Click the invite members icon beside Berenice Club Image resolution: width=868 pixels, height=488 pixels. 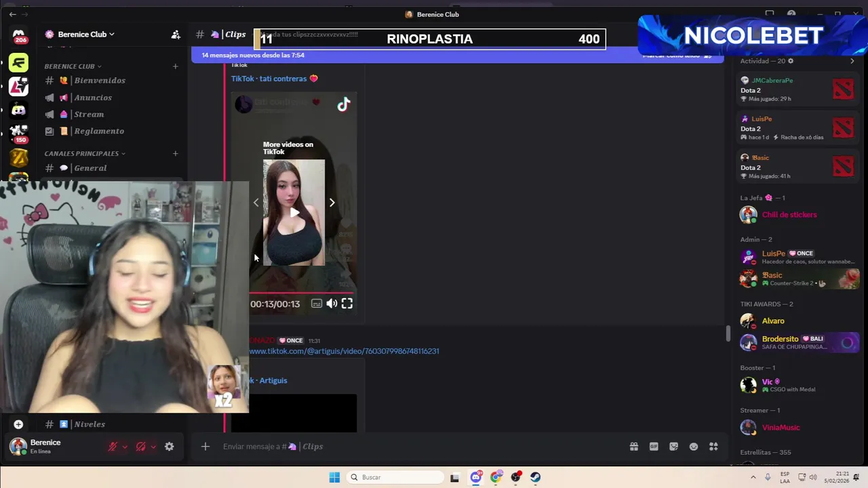(176, 35)
